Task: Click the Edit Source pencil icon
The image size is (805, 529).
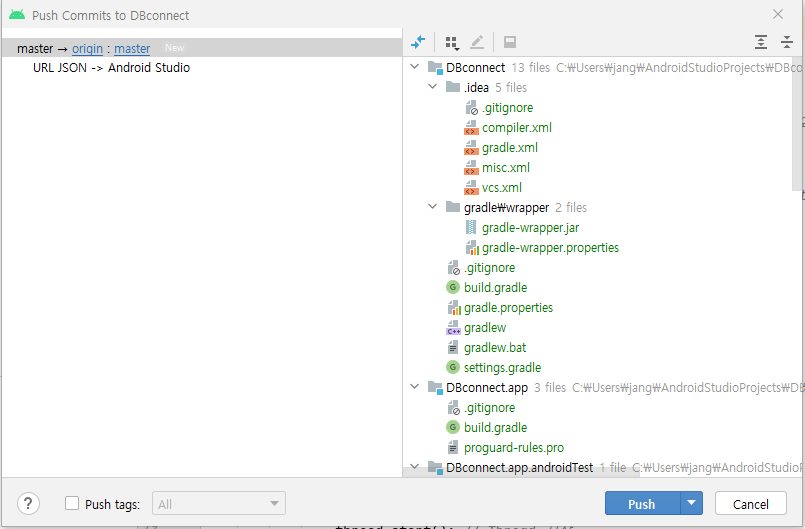Action: pyautogui.click(x=477, y=42)
